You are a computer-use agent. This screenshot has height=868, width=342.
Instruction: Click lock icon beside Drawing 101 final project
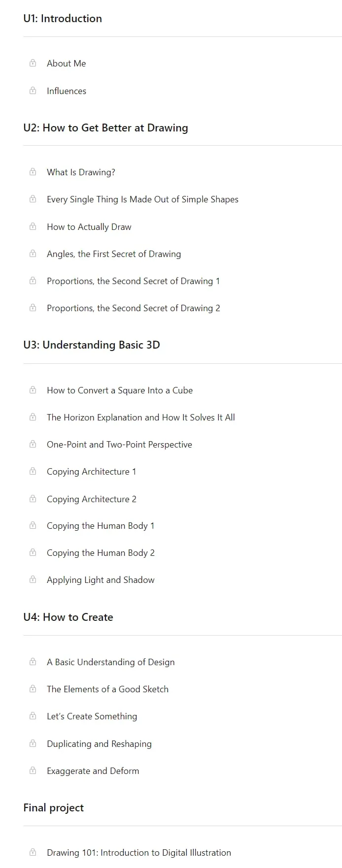pos(33,852)
